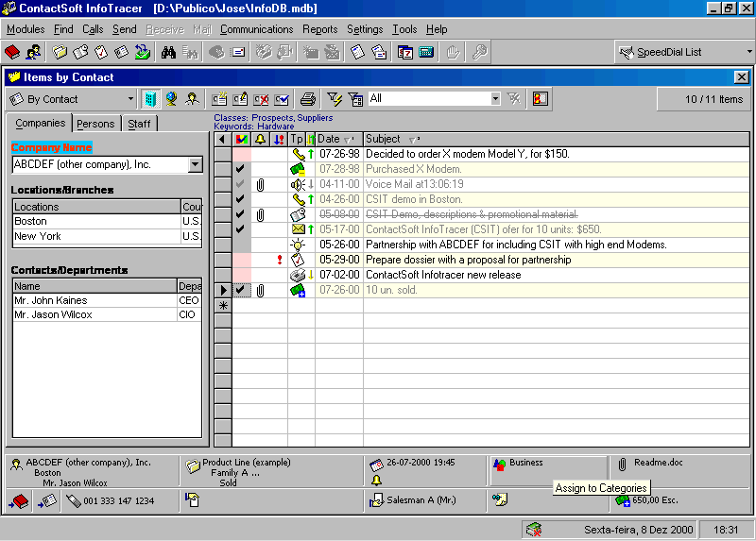756x541 pixels.
Task: Toggle done cell for Prepare dossier row
Action: coord(242,260)
